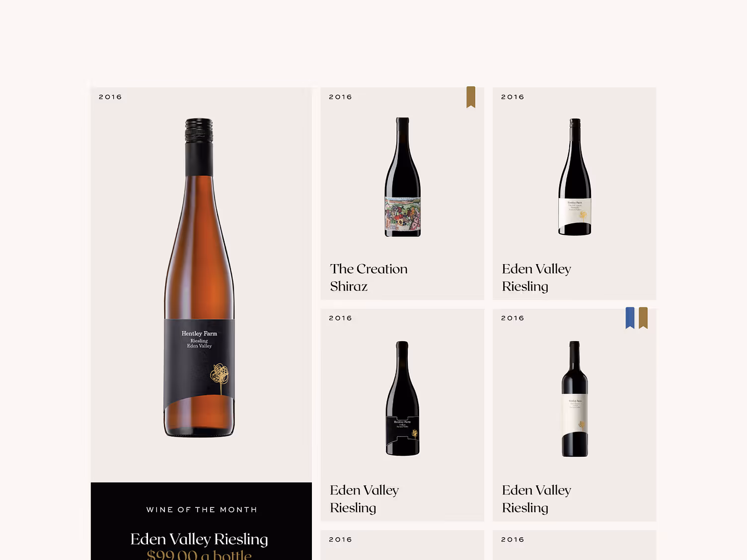Image resolution: width=747 pixels, height=560 pixels.
Task: Select the partially visible bottom-right 2016 card
Action: 574,545
